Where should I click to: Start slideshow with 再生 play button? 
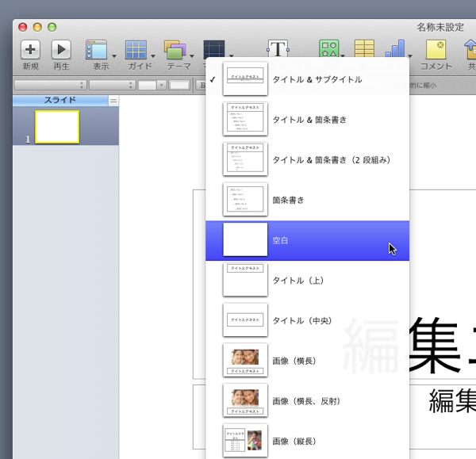(x=61, y=49)
